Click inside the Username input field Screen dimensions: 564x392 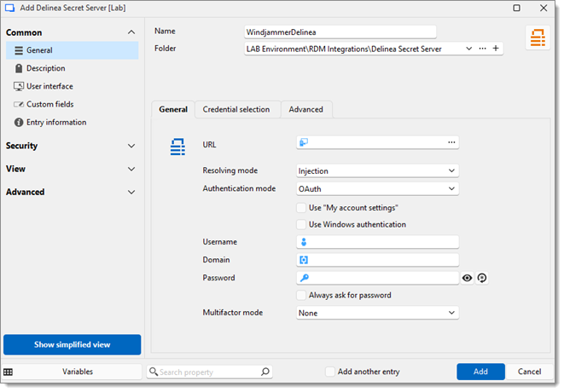(382, 242)
